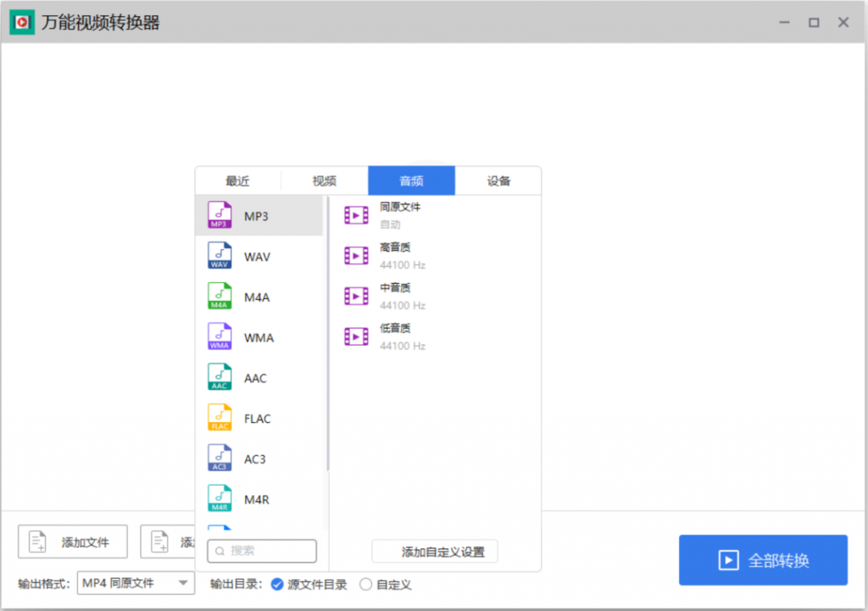Switch to the 音频 tab
The image size is (868, 611).
click(x=411, y=181)
